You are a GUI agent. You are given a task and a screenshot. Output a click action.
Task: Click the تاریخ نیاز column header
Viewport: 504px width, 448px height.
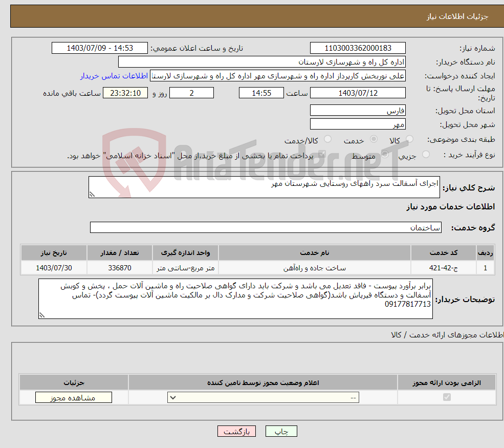54,253
